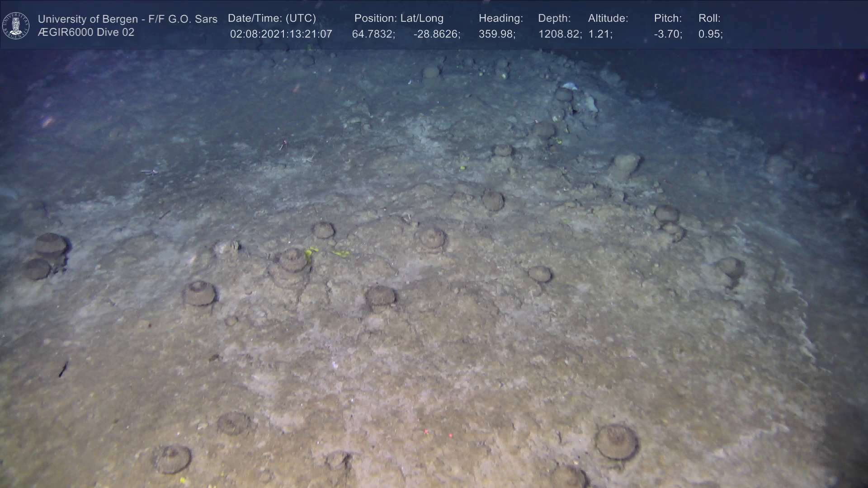Click the University of Bergen crest logo

pyautogui.click(x=16, y=25)
